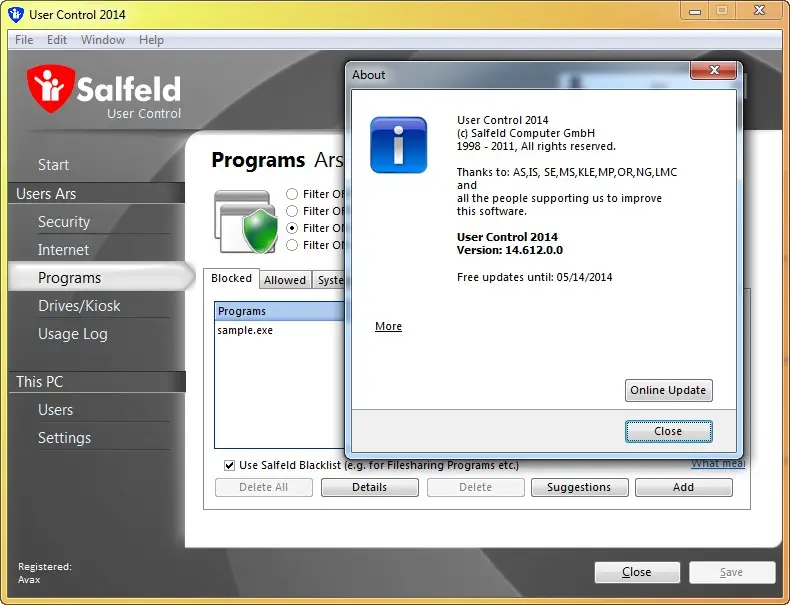The width and height of the screenshot is (790, 605).
Task: Select sample.exe in programs list
Action: [245, 330]
